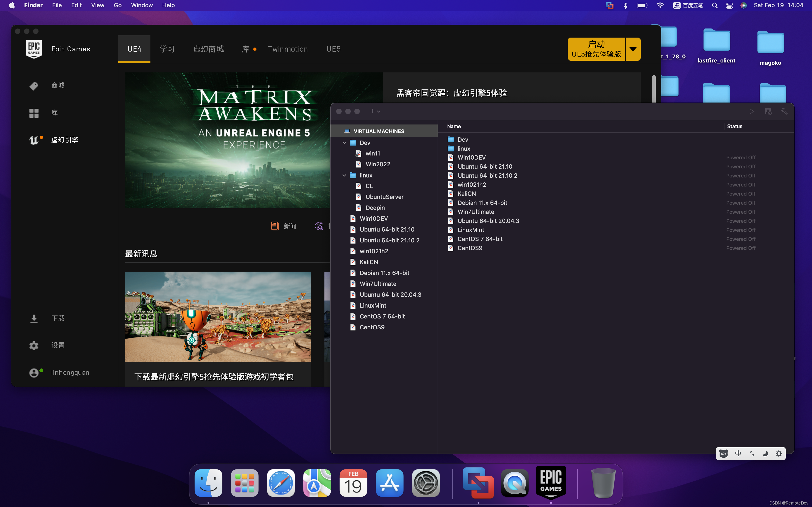Toggle the moon night mode in input bar
The image size is (812, 507).
point(765,453)
